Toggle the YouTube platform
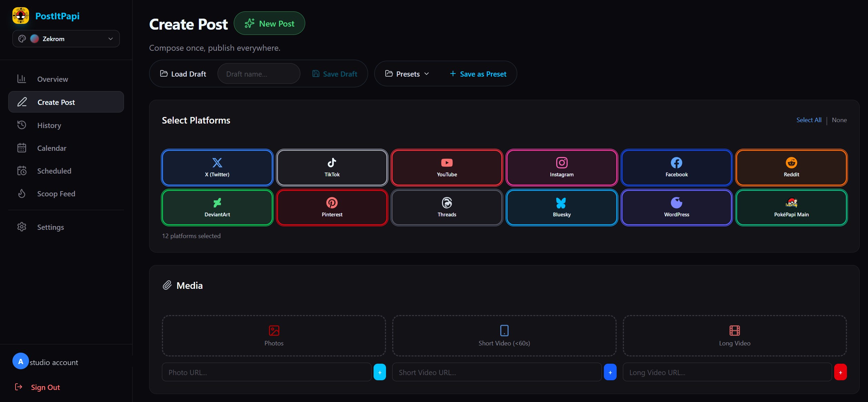Screen dimensions: 868x402 point(447,168)
